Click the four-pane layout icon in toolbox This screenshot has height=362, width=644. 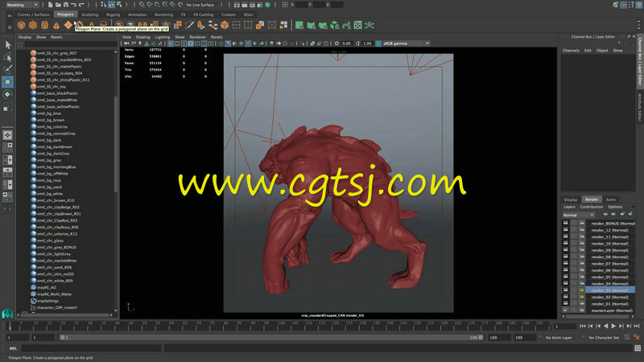click(7, 147)
